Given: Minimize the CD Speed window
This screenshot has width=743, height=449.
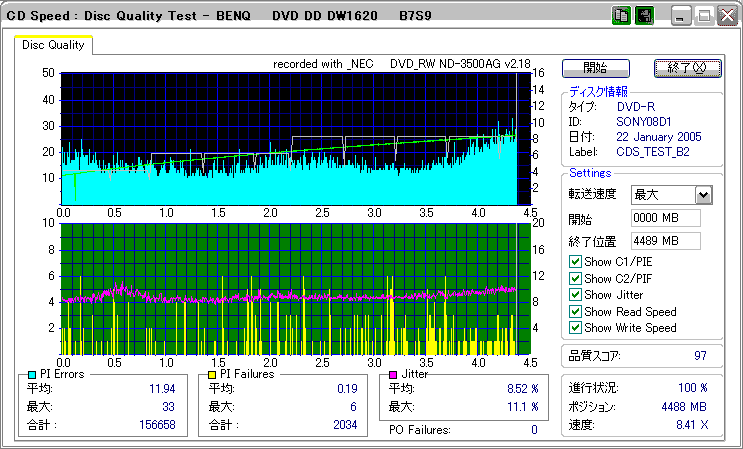Looking at the screenshot, I should (681, 16).
